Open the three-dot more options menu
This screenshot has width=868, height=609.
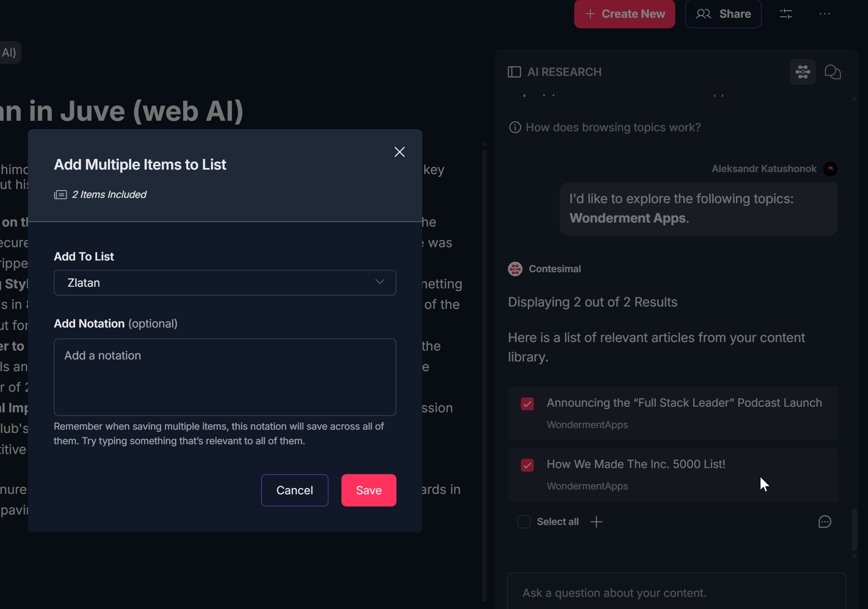point(824,14)
